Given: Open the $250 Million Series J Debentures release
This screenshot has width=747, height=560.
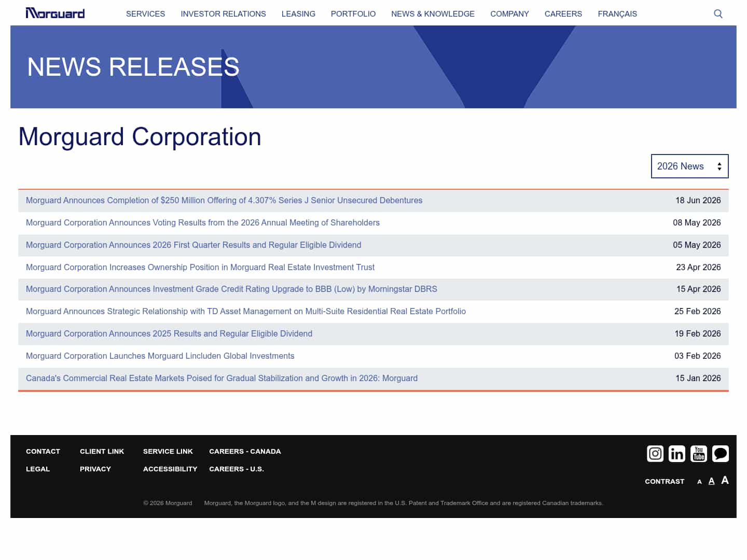Looking at the screenshot, I should [224, 200].
